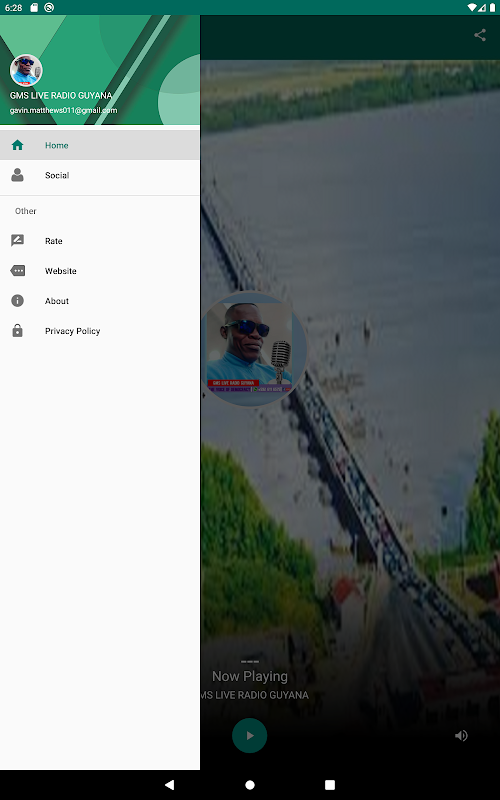Open the Rate option label
The height and width of the screenshot is (800, 500).
coord(54,241)
